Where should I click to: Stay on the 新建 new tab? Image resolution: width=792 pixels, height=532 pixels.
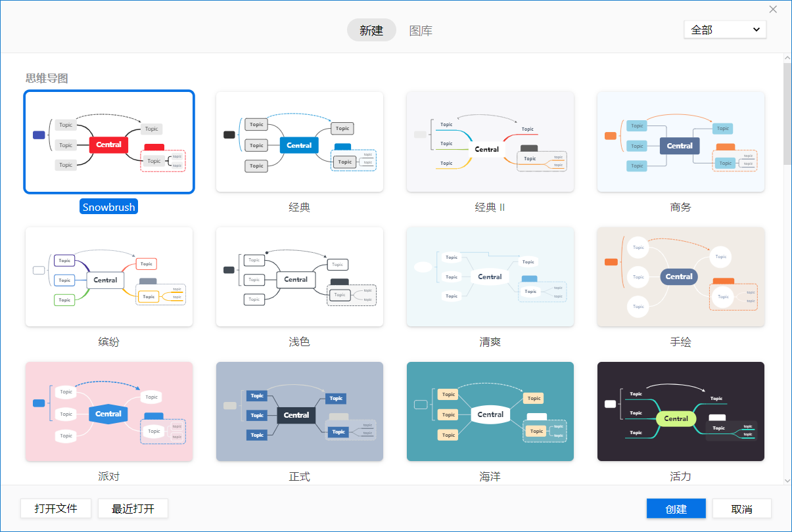pyautogui.click(x=371, y=30)
